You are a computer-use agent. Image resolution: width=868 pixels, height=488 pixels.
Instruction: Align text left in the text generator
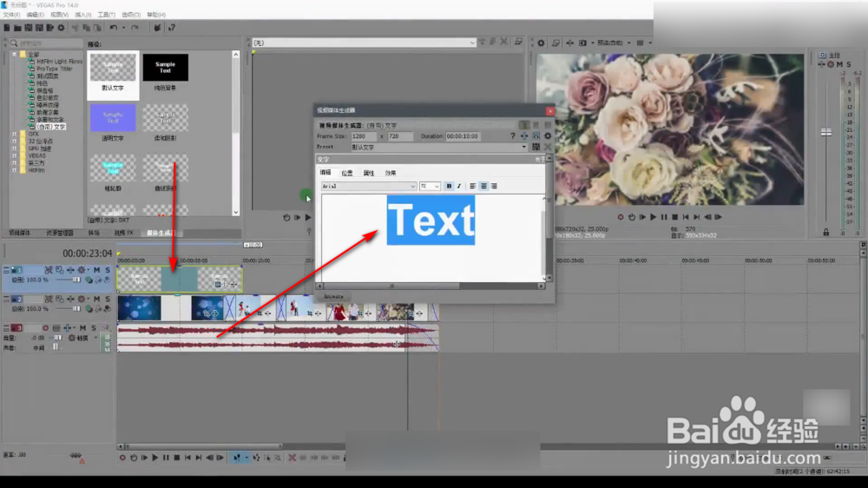473,186
